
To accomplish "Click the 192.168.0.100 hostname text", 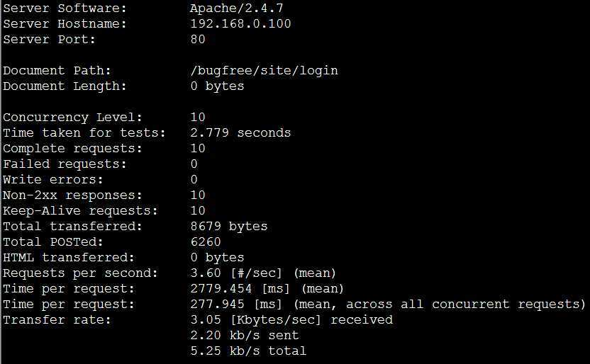I will pyautogui.click(x=240, y=24).
